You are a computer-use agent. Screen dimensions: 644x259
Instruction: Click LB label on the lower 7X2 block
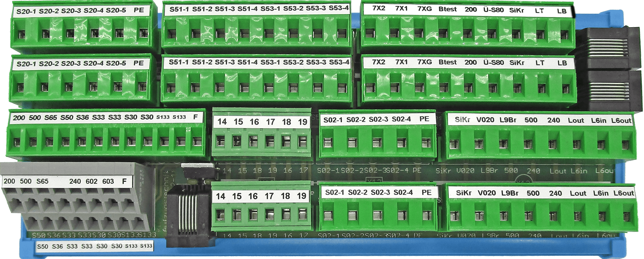562,63
